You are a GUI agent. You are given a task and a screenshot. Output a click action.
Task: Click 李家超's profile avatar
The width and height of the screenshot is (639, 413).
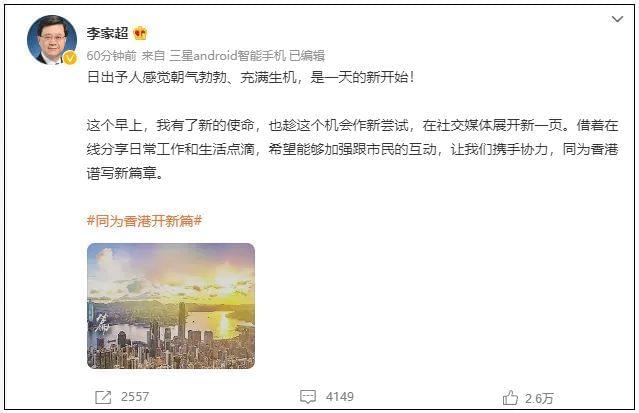pos(52,40)
